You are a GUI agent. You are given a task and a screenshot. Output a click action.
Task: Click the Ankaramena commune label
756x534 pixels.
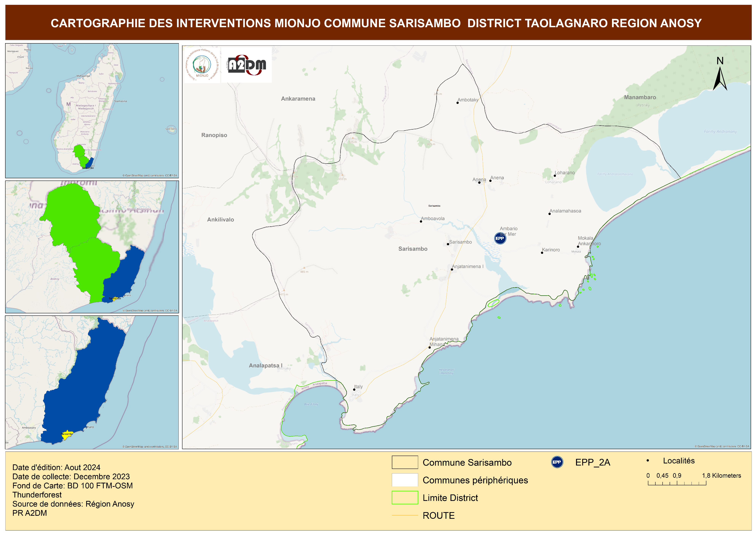click(298, 98)
